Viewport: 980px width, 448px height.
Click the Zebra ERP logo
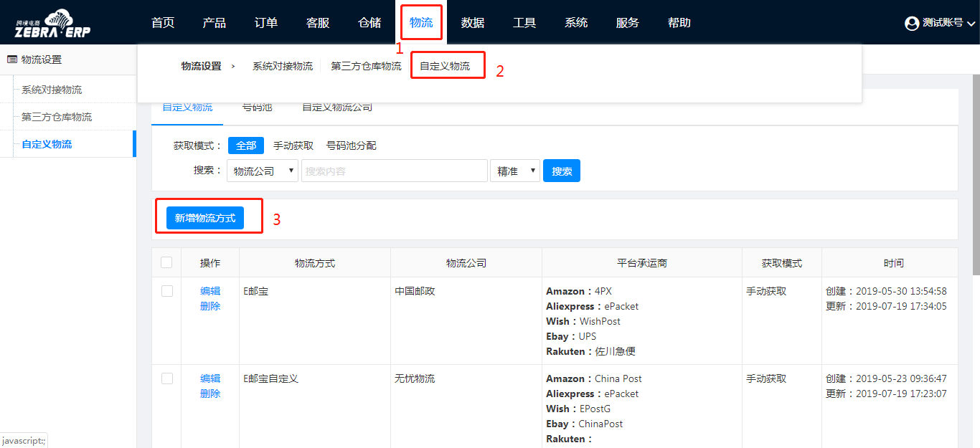click(52, 24)
